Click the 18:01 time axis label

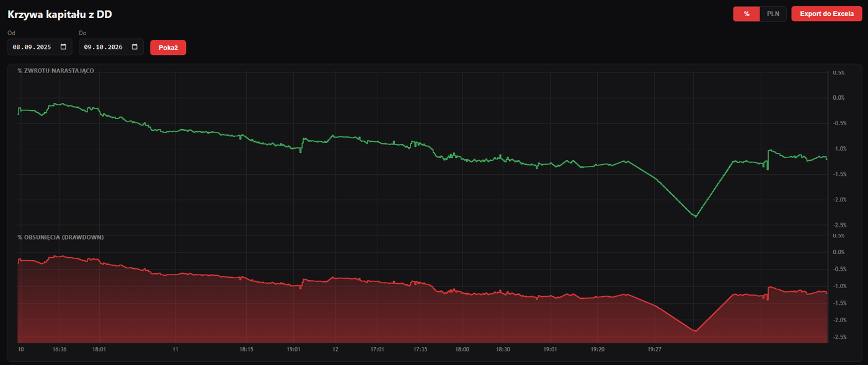[x=99, y=350]
